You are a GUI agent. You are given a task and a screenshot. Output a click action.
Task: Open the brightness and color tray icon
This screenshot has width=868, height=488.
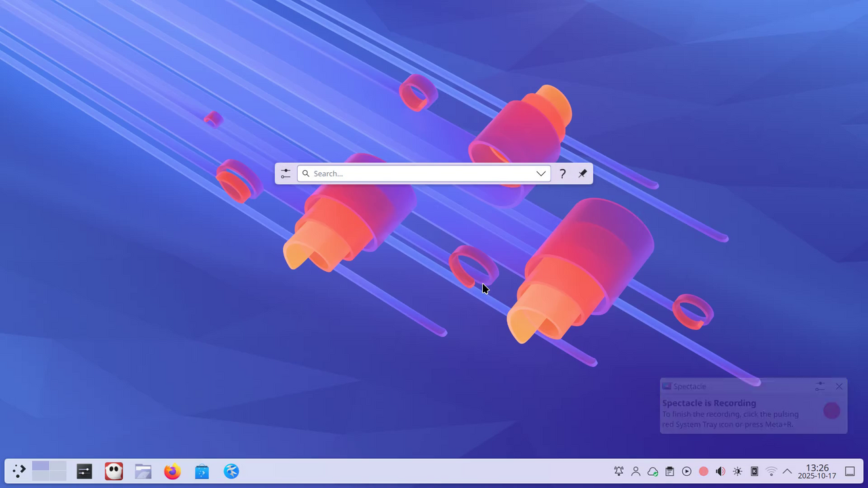[737, 471]
